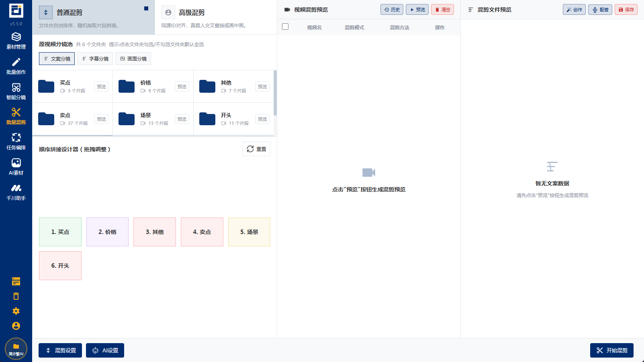Click the folder pool vertical scrollbar
The height and width of the screenshot is (362, 644).
275,93
